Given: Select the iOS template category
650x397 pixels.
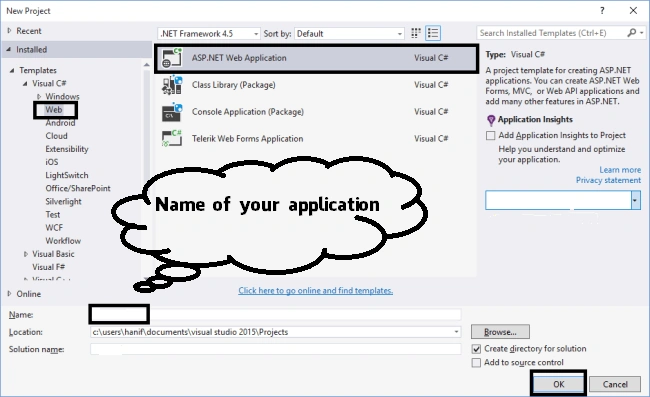Looking at the screenshot, I should click(x=52, y=162).
